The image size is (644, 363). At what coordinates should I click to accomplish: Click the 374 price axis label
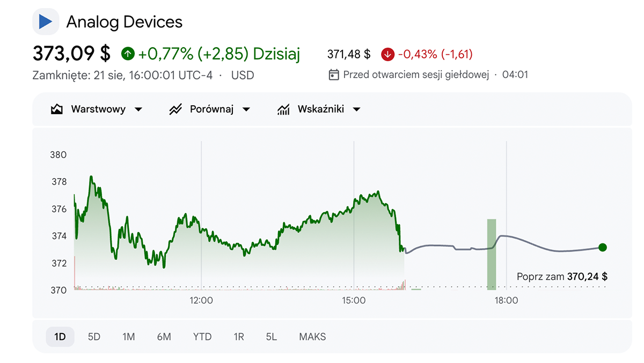pos(58,236)
